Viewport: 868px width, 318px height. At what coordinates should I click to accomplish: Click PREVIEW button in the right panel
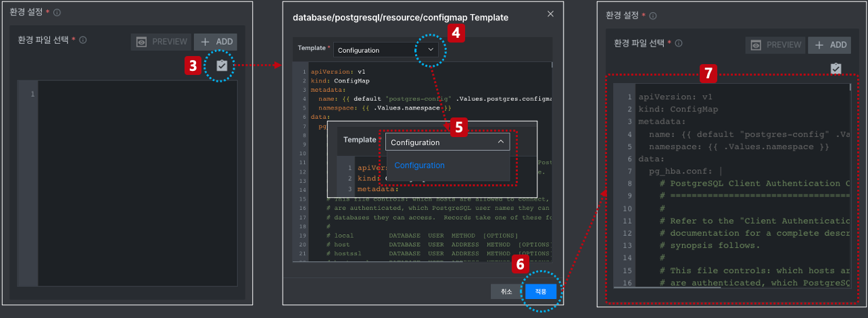click(776, 45)
